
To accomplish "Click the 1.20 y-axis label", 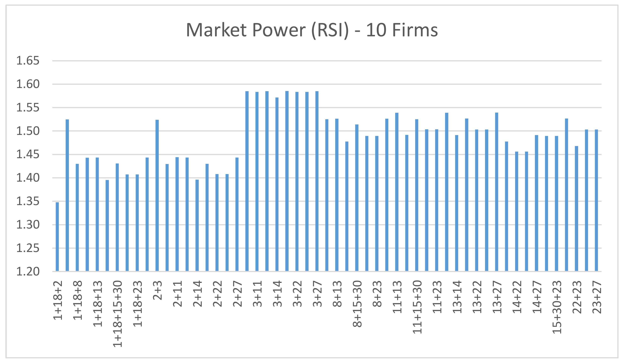I will coord(28,271).
